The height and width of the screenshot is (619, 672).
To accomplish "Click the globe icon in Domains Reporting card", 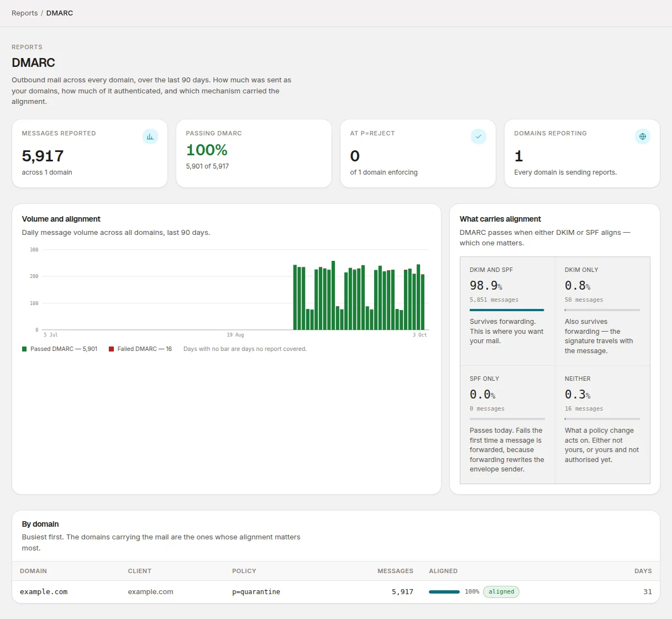I will tap(643, 137).
